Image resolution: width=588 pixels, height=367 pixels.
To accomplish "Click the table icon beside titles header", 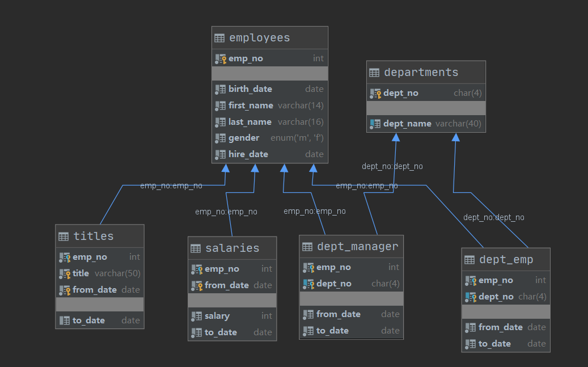I will click(x=64, y=237).
